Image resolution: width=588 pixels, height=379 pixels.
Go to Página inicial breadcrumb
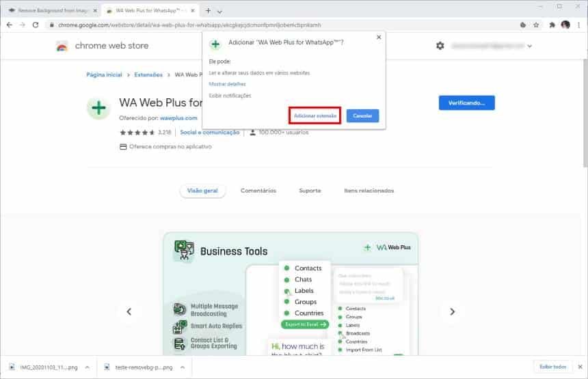tap(104, 74)
